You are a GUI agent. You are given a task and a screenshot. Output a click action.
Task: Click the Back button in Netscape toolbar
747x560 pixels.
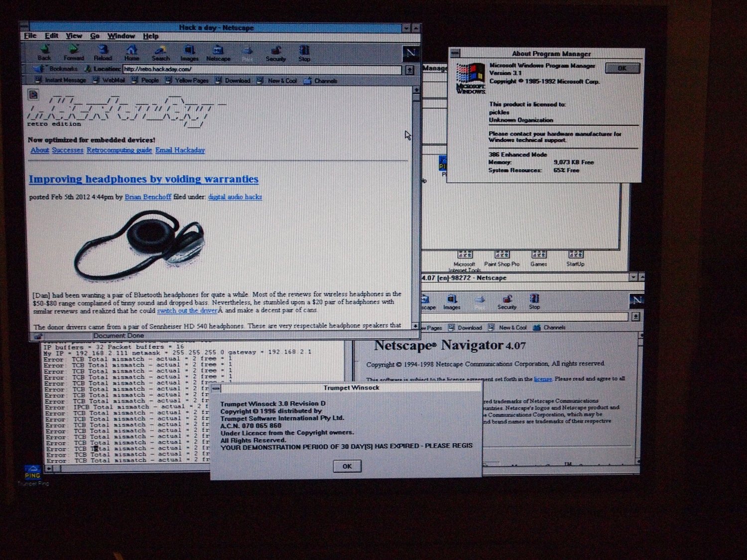[44, 52]
